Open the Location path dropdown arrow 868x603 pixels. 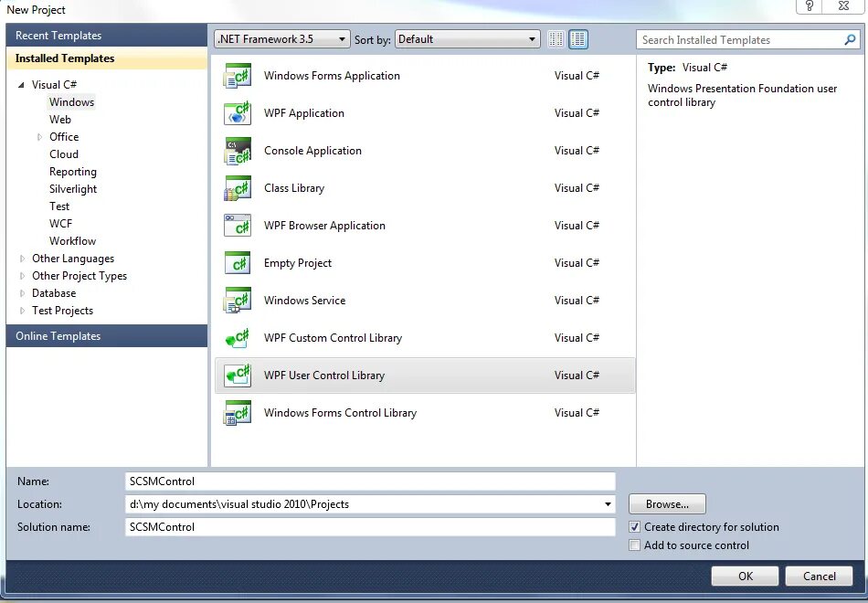[x=608, y=504]
